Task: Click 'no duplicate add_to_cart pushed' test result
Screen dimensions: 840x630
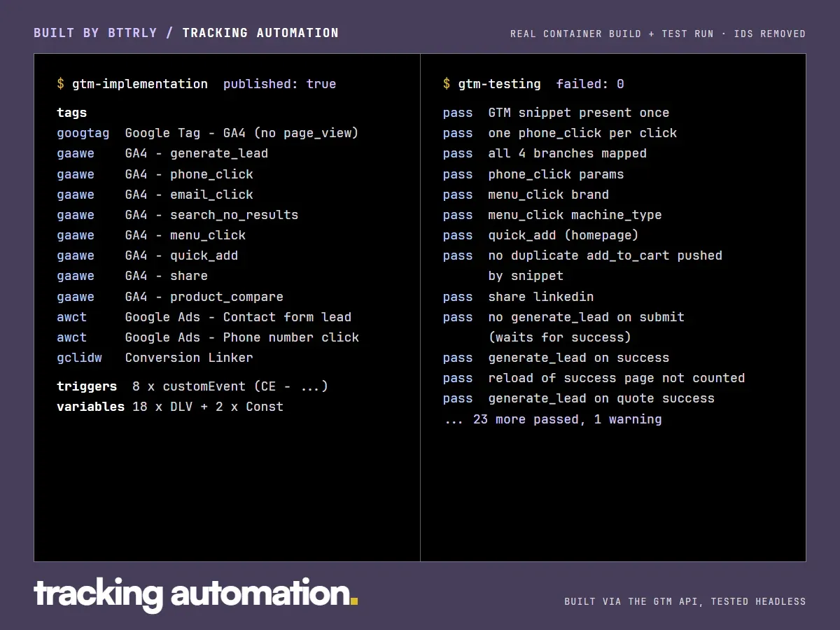Action: click(x=582, y=255)
